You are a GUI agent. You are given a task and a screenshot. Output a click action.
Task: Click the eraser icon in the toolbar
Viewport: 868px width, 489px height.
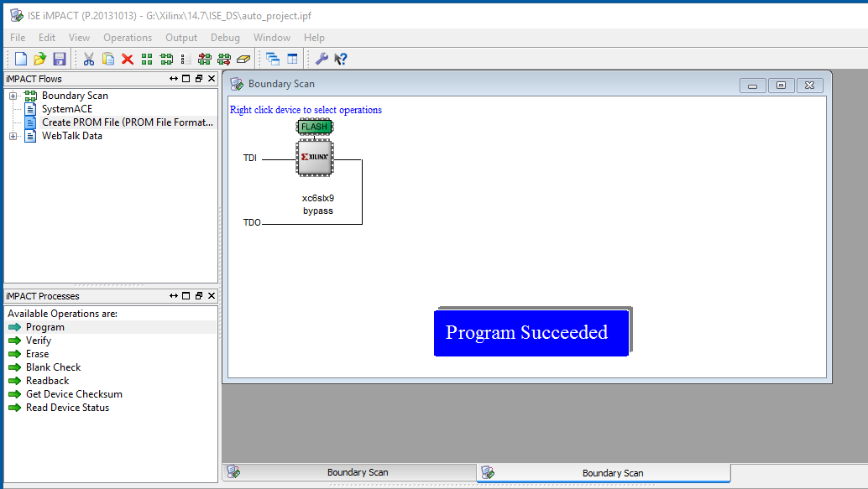[243, 59]
